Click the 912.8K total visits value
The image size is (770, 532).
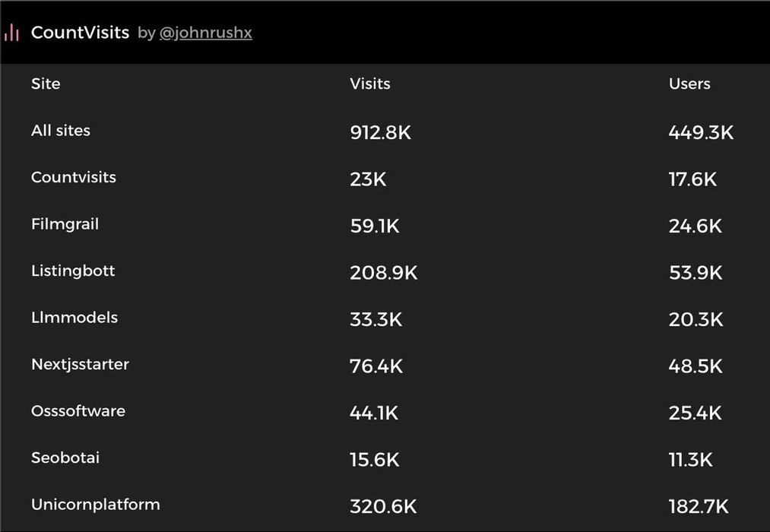click(380, 133)
